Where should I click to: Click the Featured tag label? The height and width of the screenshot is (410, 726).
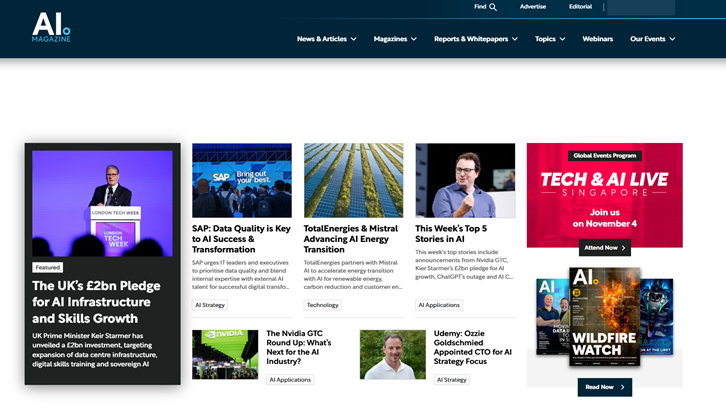[x=48, y=267]
